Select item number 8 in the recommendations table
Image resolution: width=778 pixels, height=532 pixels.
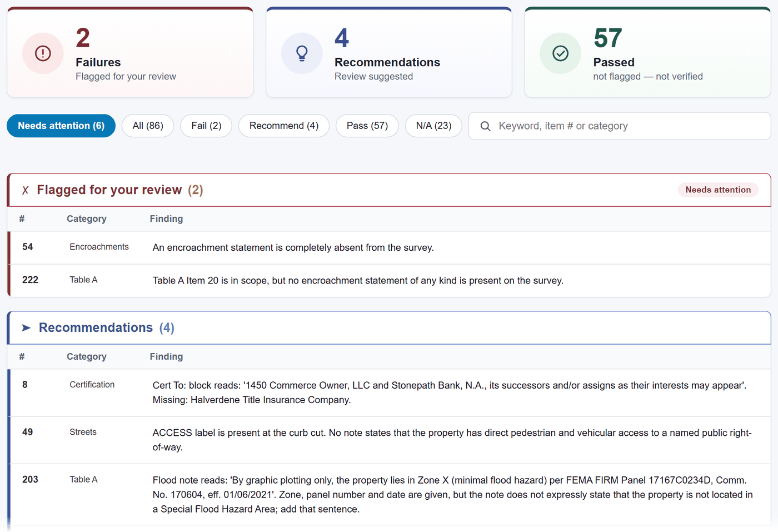25,385
